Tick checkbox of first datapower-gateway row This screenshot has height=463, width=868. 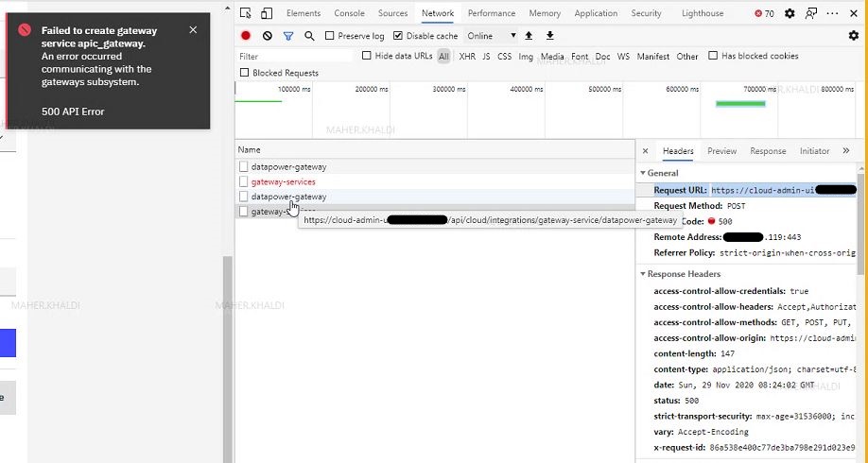coord(244,166)
